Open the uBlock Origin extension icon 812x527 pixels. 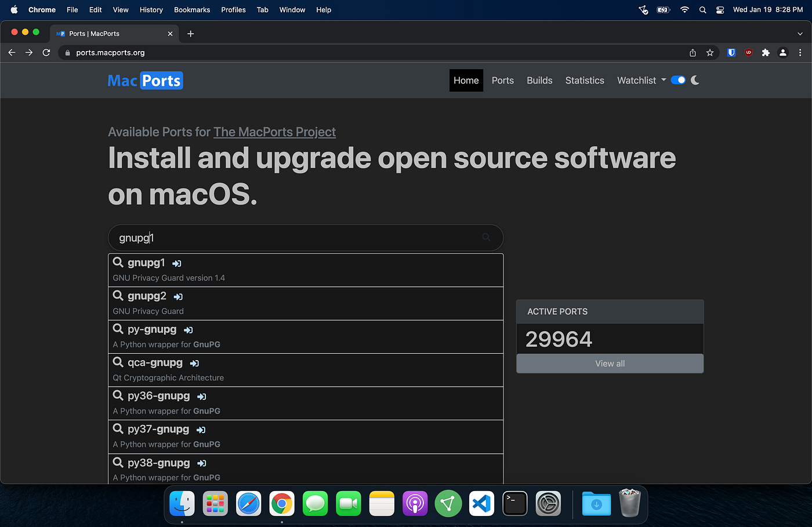pyautogui.click(x=749, y=52)
